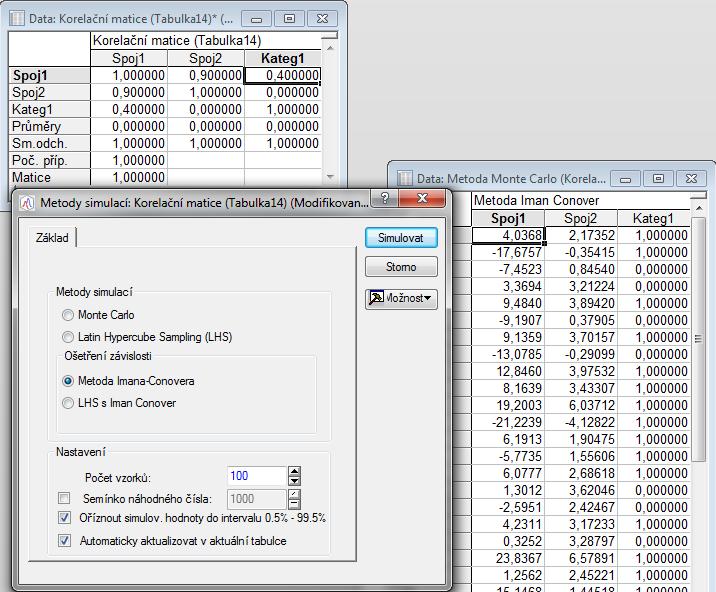Select the Matice row header
Screen dimensions: 716x592
pyautogui.click(x=49, y=177)
